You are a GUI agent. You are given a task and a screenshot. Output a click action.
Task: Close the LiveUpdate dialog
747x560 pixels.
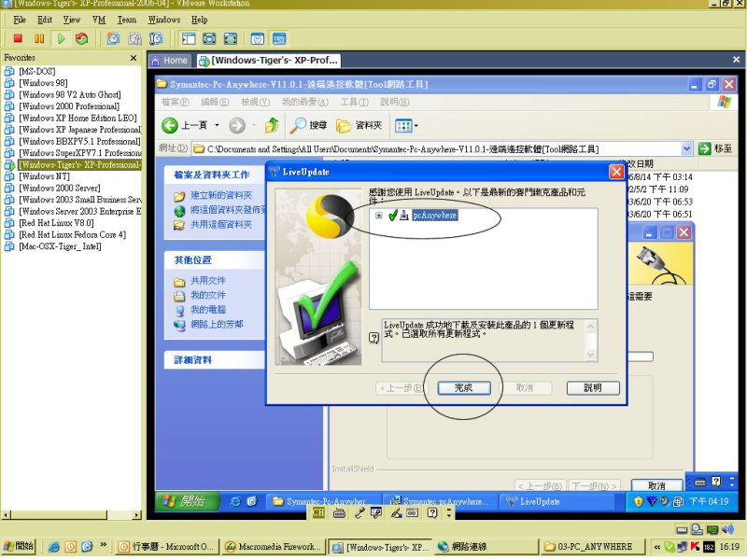(616, 172)
